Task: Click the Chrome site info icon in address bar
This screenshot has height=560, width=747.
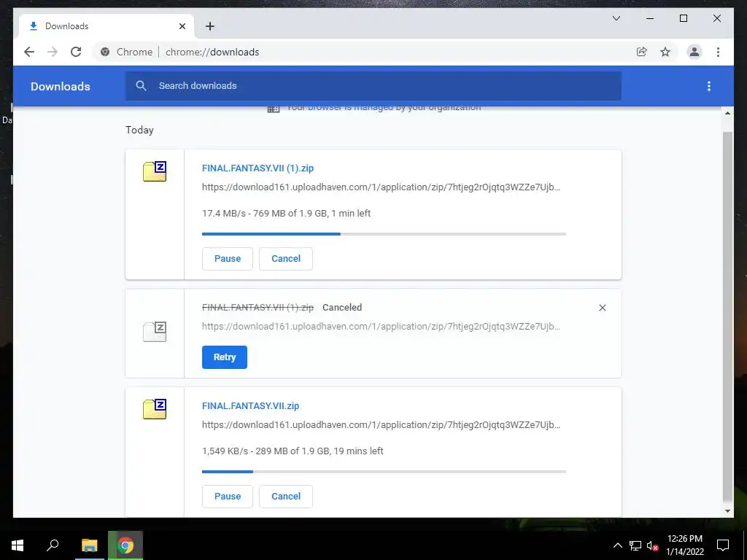Action: tap(105, 52)
